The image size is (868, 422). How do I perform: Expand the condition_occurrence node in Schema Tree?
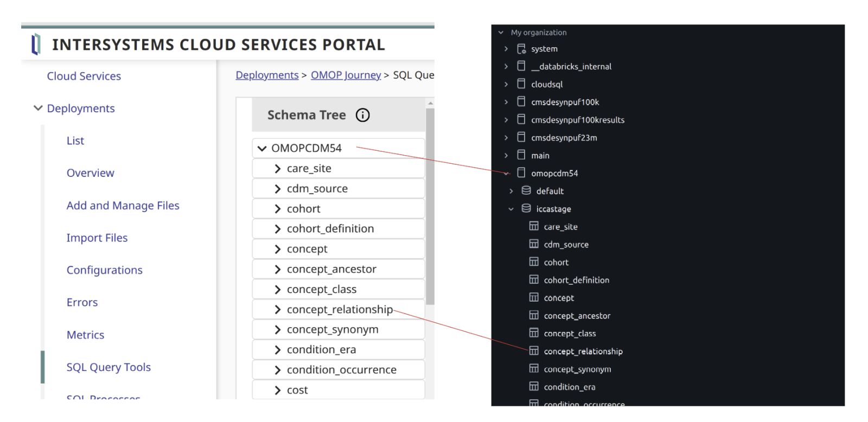[x=277, y=370]
